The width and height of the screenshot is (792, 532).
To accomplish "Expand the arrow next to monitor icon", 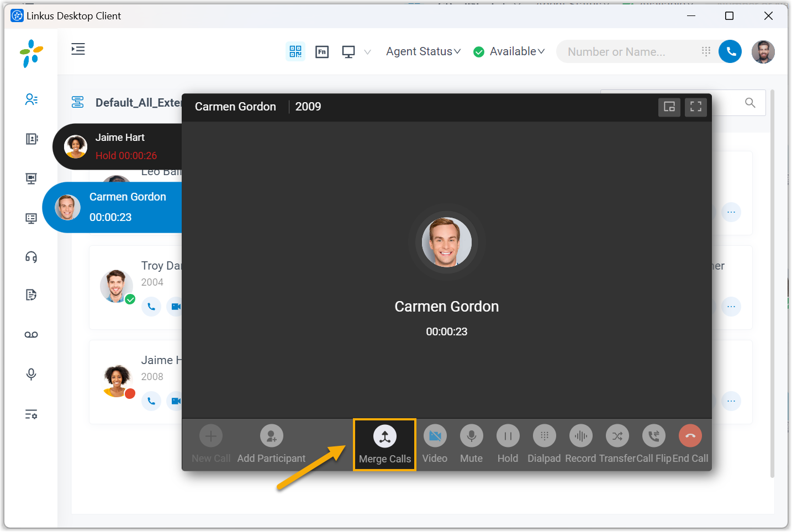I will tap(367, 52).
